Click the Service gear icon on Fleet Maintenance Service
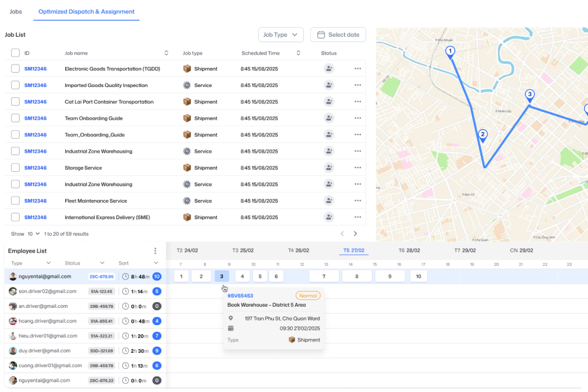 (186, 201)
